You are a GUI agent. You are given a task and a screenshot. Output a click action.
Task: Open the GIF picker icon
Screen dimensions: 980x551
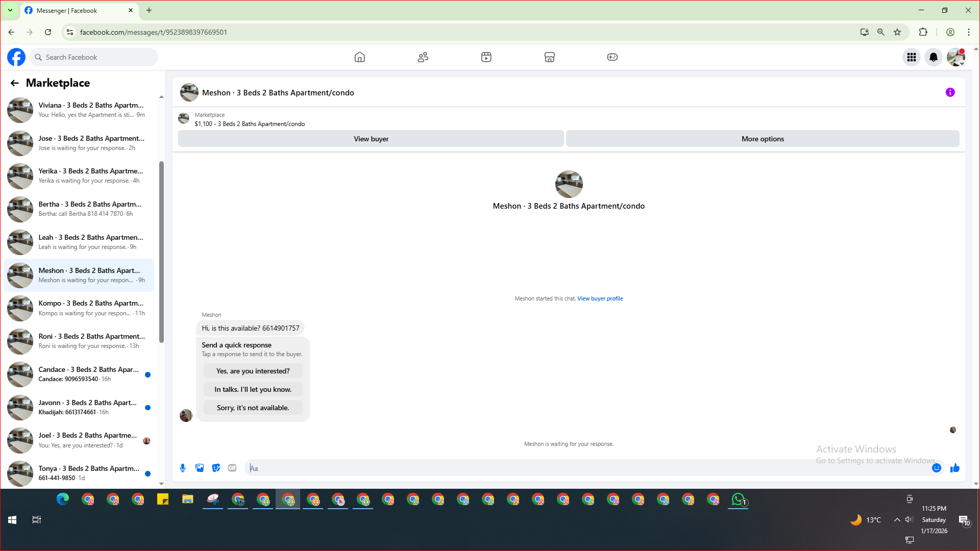click(x=232, y=468)
